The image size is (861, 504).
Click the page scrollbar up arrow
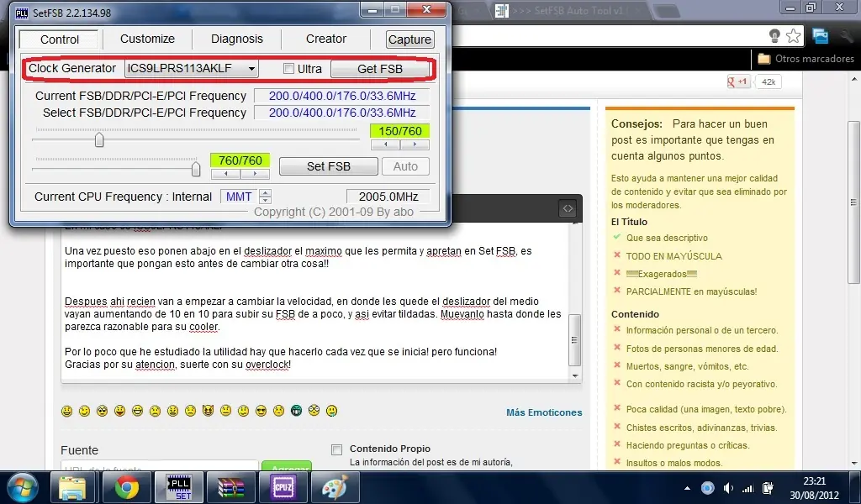[854, 80]
